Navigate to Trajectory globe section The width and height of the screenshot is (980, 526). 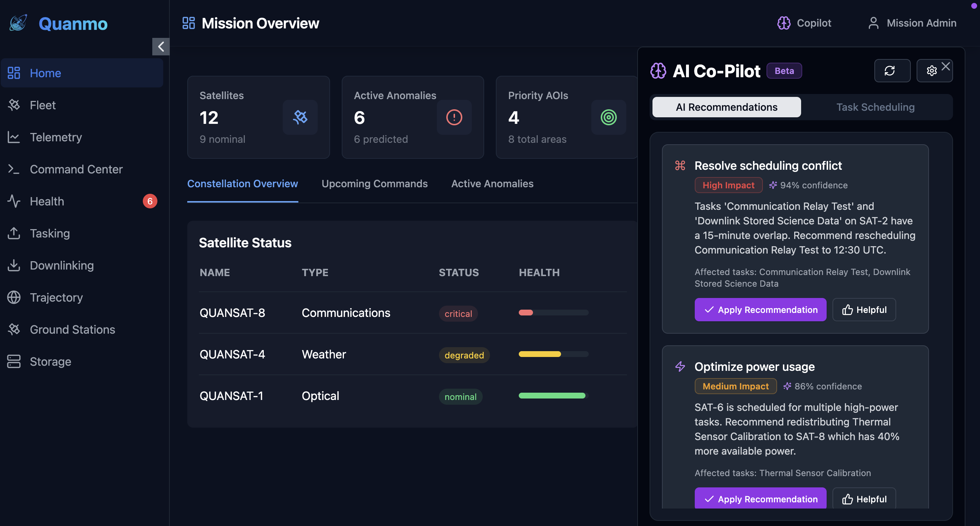pyautogui.click(x=56, y=297)
